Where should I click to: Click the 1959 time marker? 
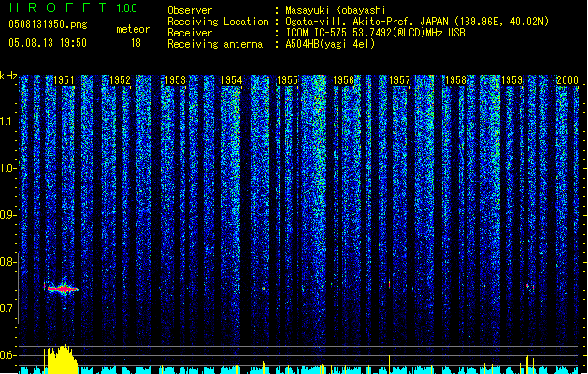click(x=511, y=80)
